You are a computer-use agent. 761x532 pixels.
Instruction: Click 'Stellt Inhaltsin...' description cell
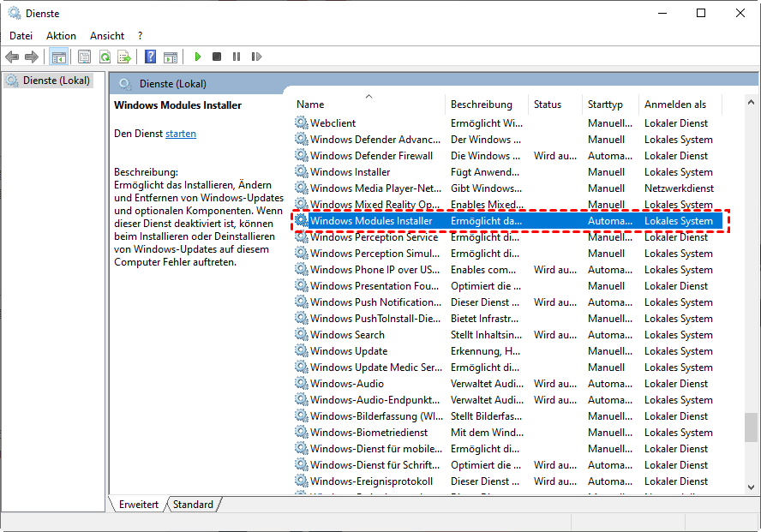coord(486,335)
